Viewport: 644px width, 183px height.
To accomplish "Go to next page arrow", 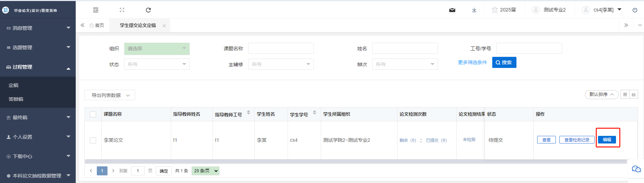I will click(x=113, y=171).
